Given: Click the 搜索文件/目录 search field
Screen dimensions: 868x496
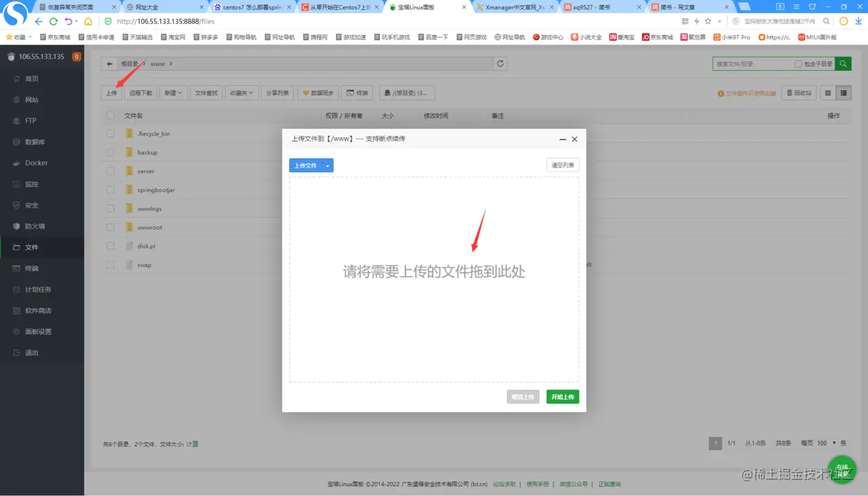Looking at the screenshot, I should pos(752,64).
